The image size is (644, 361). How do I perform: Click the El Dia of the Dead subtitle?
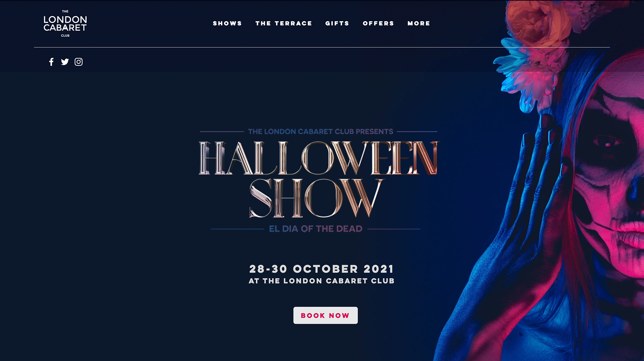coord(316,229)
